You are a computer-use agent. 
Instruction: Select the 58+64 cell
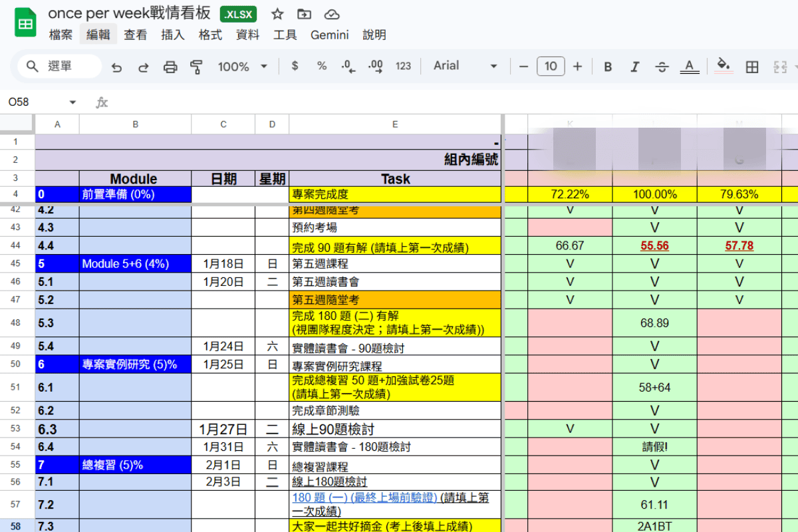pos(654,387)
